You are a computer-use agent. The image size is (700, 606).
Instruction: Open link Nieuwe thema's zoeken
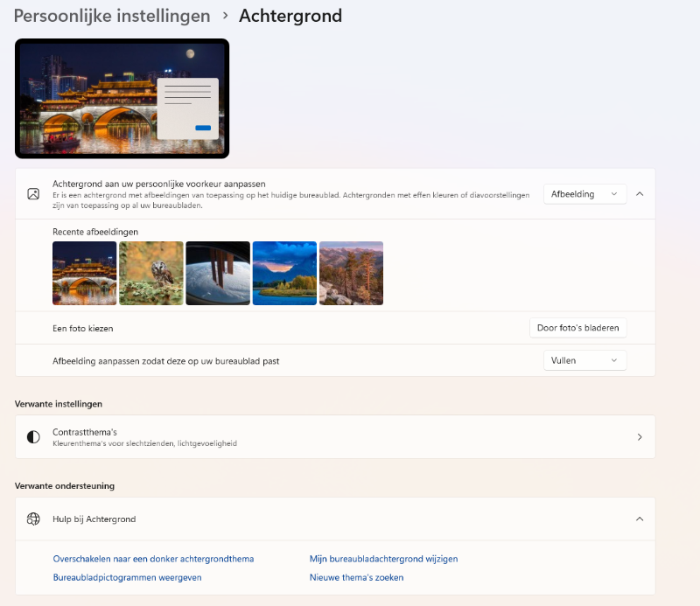coord(356,577)
